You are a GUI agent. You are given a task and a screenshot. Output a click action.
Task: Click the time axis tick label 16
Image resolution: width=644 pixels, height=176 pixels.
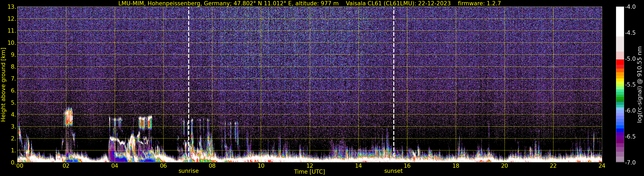click(x=407, y=166)
